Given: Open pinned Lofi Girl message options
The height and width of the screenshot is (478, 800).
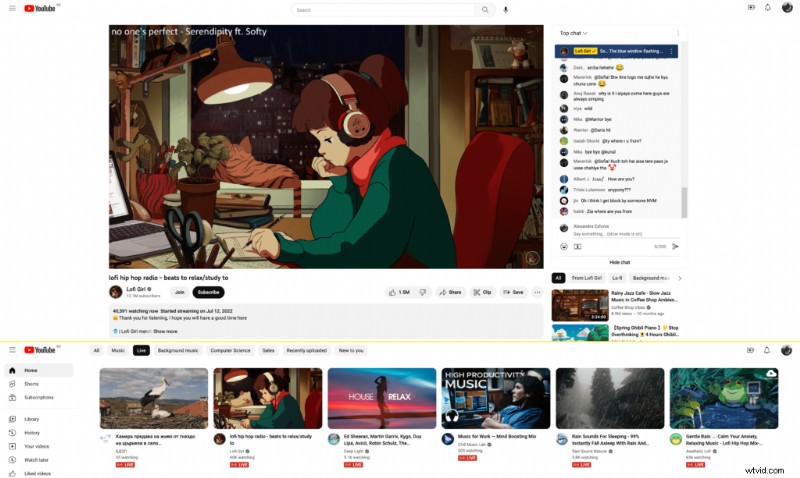Looking at the screenshot, I should pyautogui.click(x=671, y=51).
